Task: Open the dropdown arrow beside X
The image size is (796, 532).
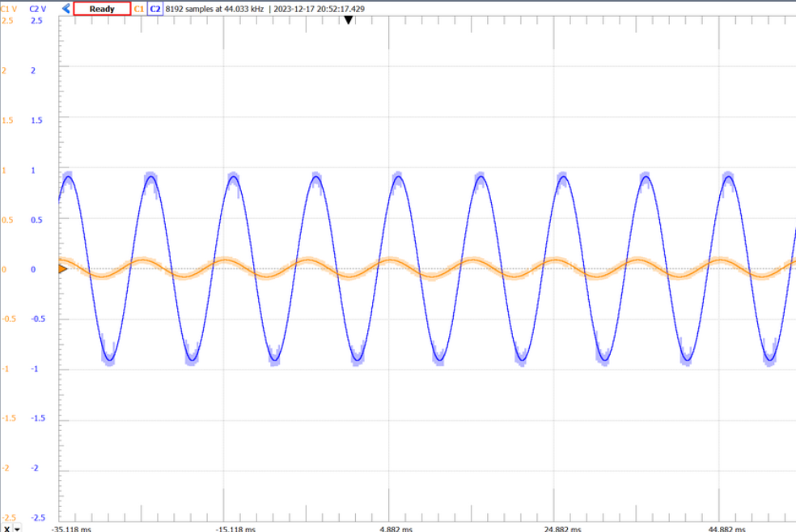Action: (17, 528)
